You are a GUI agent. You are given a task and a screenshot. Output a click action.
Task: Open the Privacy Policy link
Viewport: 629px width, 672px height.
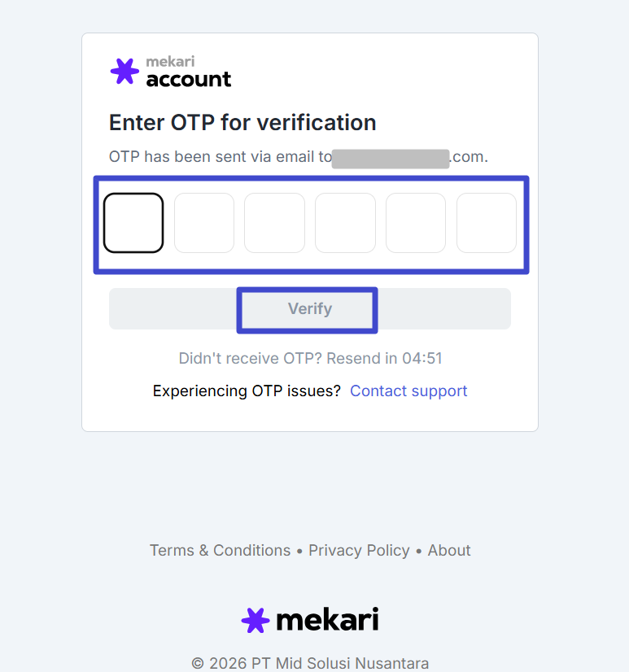(359, 551)
